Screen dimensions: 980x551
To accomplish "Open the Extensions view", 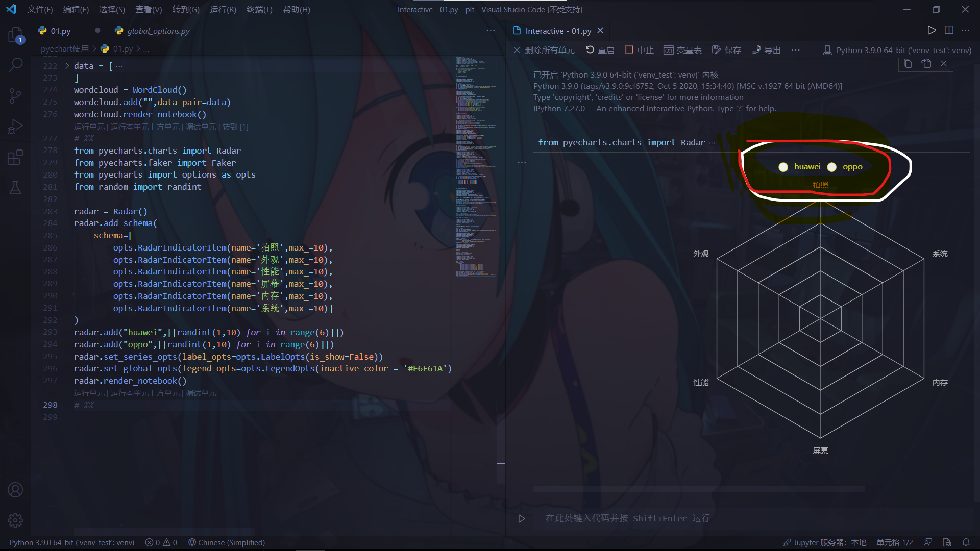I will tap(15, 157).
